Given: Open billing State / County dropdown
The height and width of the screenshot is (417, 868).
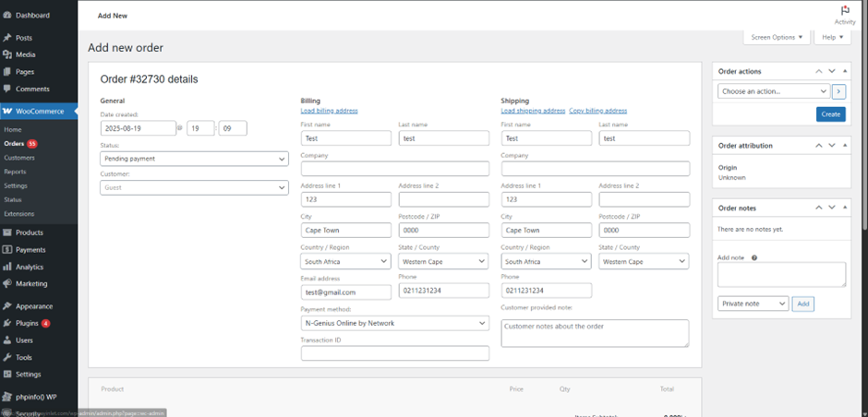Looking at the screenshot, I should tap(444, 261).
